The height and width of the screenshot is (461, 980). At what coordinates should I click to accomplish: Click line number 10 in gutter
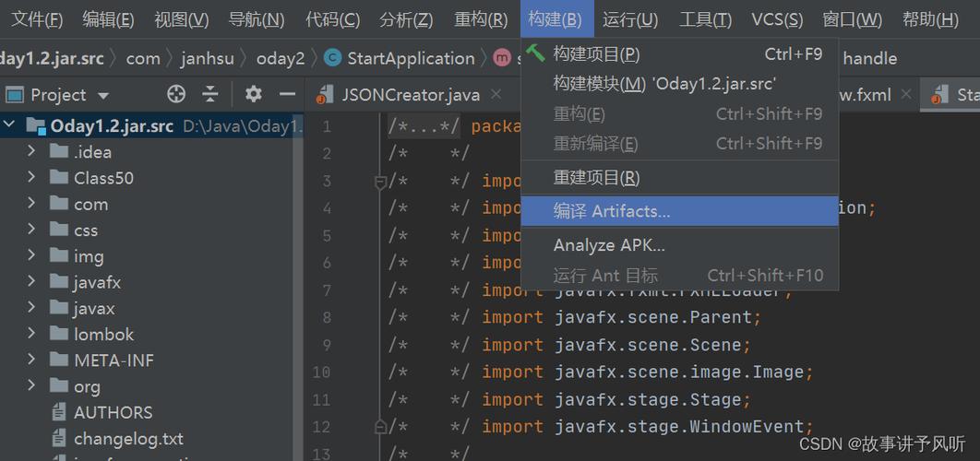tap(321, 372)
